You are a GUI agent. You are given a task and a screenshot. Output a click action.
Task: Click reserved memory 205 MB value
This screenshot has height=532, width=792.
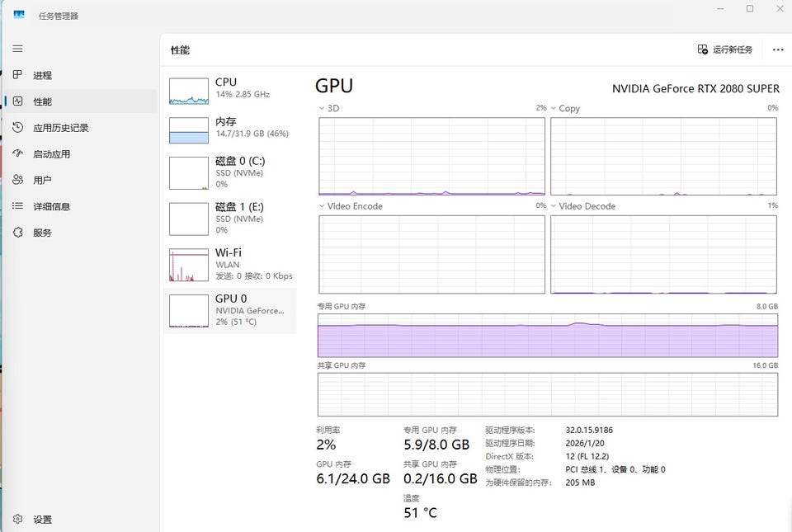coord(580,483)
